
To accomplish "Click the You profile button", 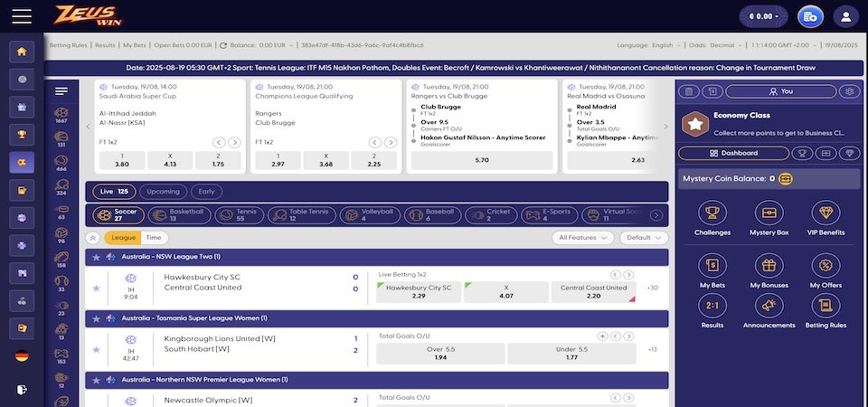I will pyautogui.click(x=780, y=91).
